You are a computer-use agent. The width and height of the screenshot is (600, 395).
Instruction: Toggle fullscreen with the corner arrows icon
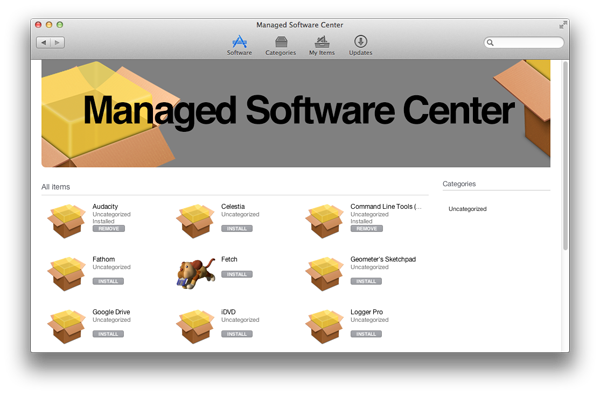[562, 25]
